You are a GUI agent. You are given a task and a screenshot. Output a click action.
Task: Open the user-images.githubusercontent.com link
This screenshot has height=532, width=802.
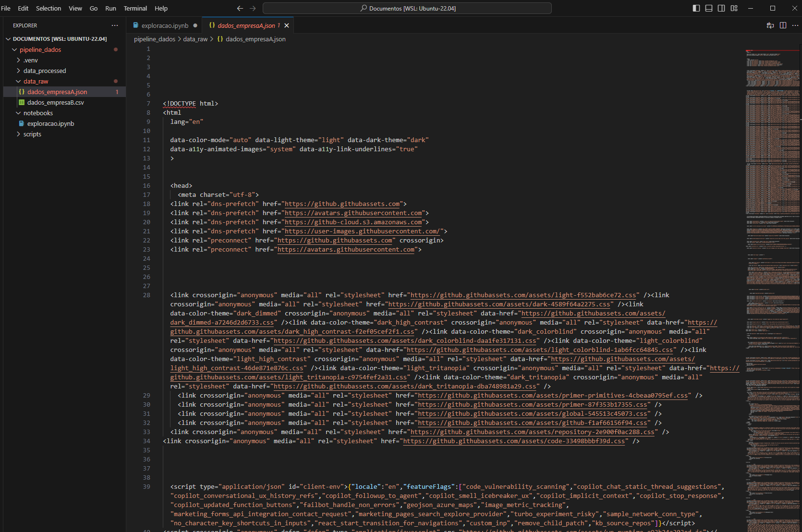[363, 231]
